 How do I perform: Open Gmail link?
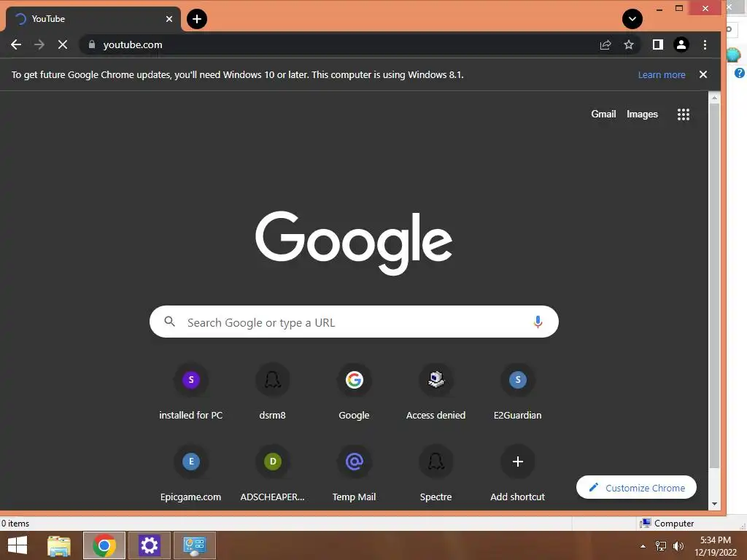[x=603, y=114]
